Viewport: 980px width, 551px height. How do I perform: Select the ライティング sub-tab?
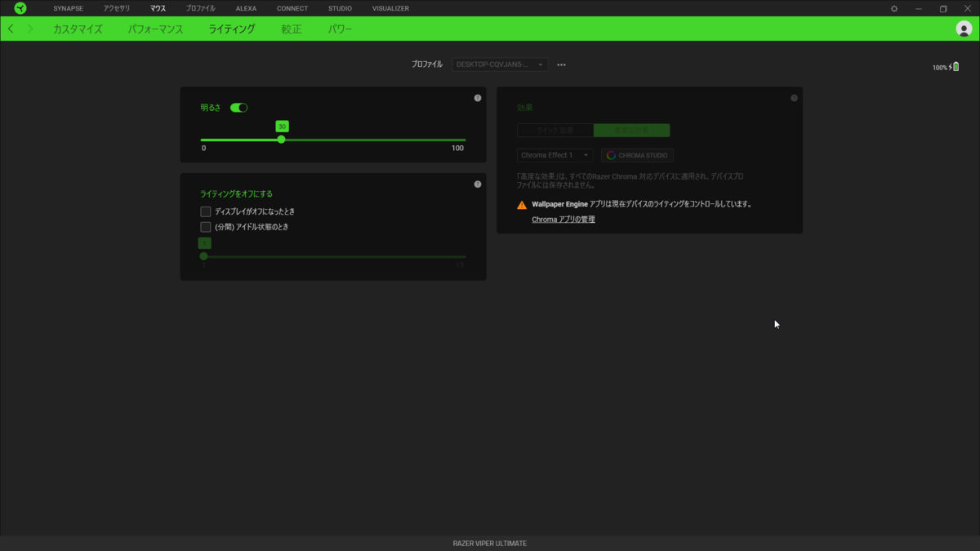coord(232,29)
